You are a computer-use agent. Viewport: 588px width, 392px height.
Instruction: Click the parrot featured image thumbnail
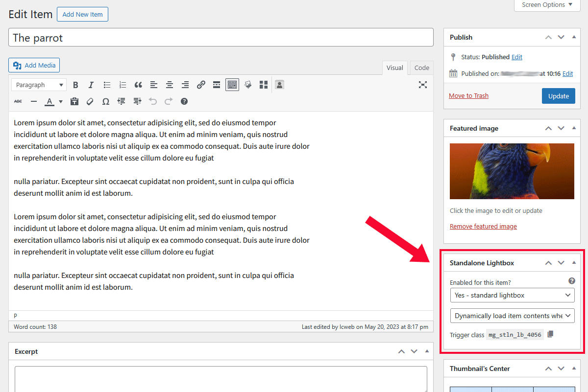point(512,171)
